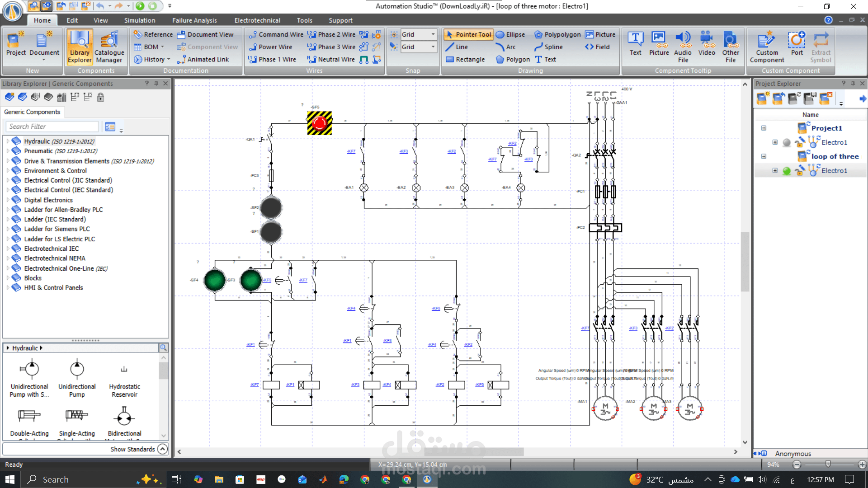Switch to the Electrotechnical tab

click(x=257, y=20)
